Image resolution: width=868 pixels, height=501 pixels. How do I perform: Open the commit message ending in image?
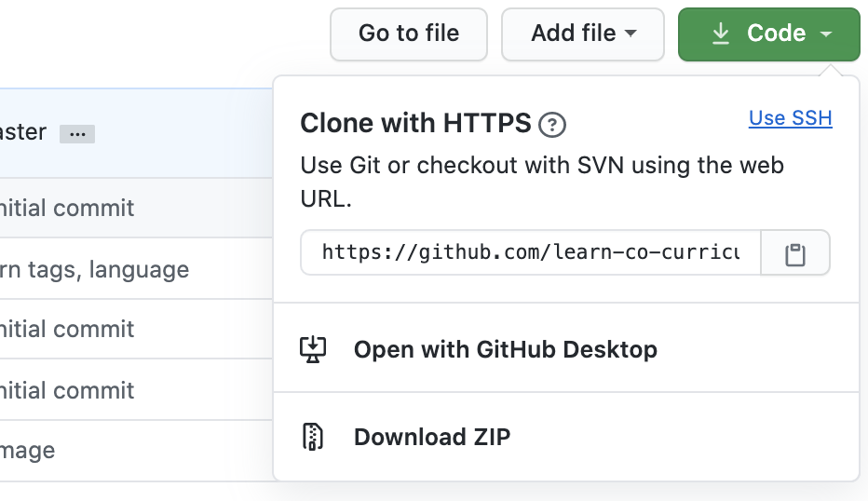tap(28, 451)
